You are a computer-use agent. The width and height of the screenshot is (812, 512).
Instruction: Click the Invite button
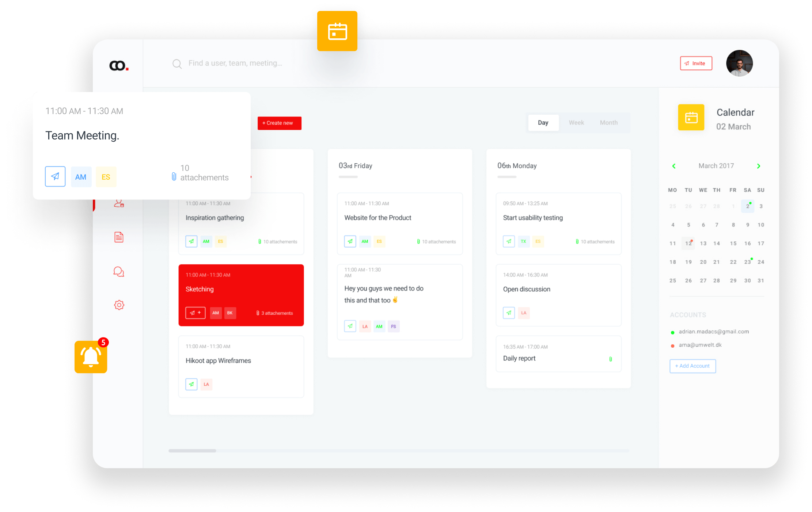[x=696, y=63]
